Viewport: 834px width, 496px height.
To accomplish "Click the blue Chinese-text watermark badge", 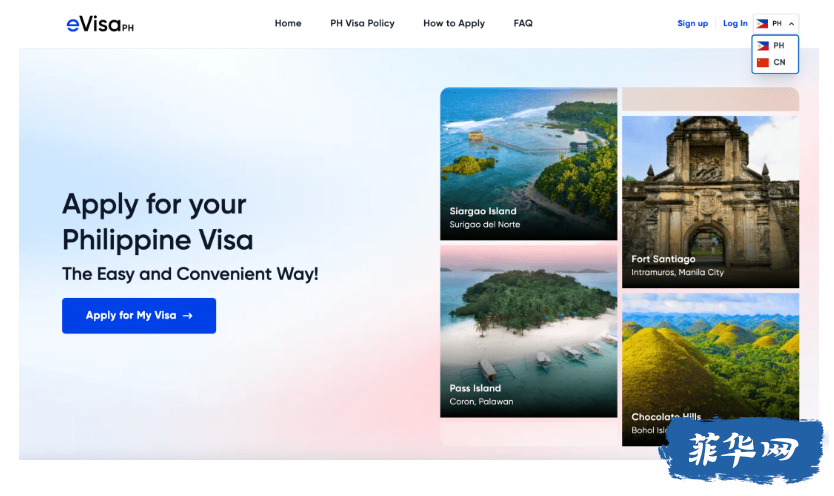I will click(742, 450).
